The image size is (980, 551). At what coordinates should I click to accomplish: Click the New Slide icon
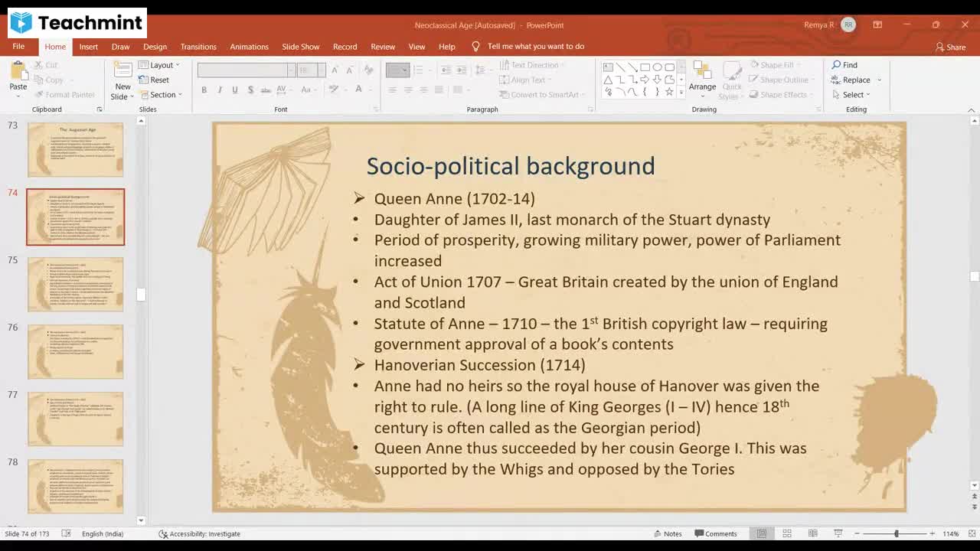pos(122,71)
